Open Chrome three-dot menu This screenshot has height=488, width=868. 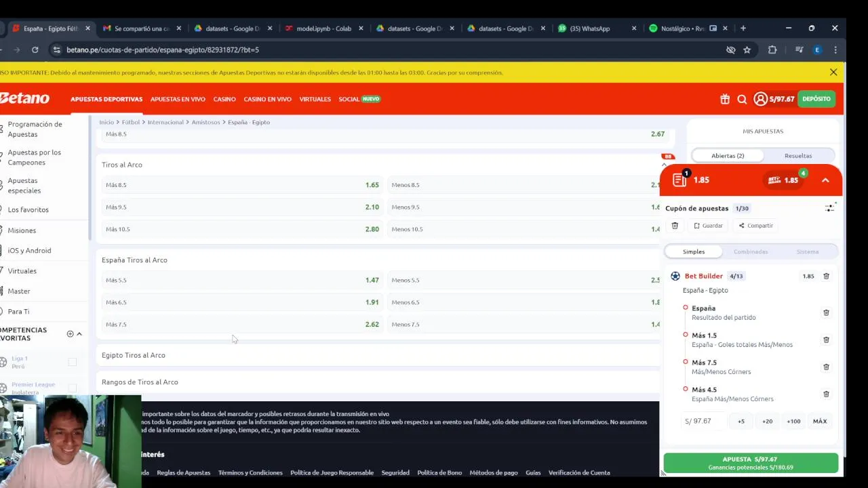(835, 49)
